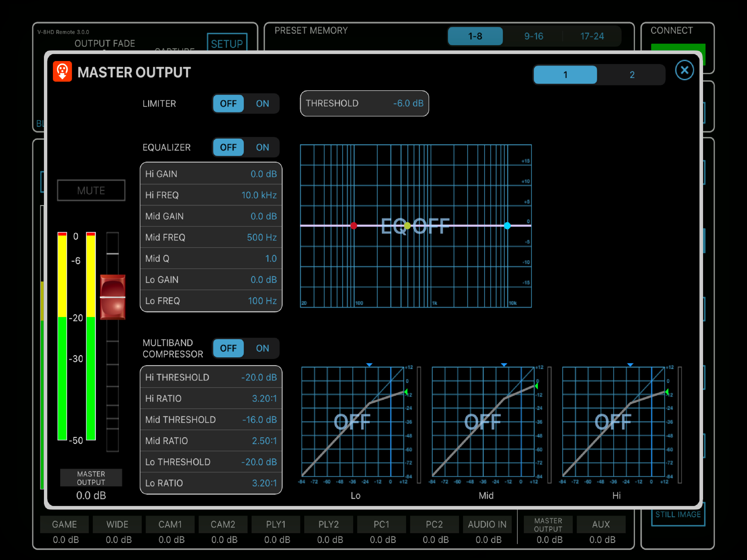The image size is (747, 560).
Task: Select the Mid FREQ 500 Hz row
Action: coord(211,237)
